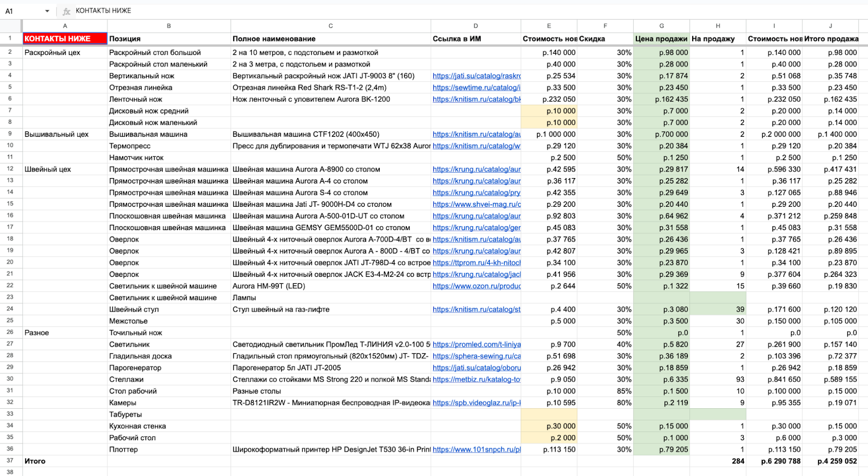The image size is (868, 476).
Task: Select the price cell р.162 435 in column G
Action: (662, 99)
